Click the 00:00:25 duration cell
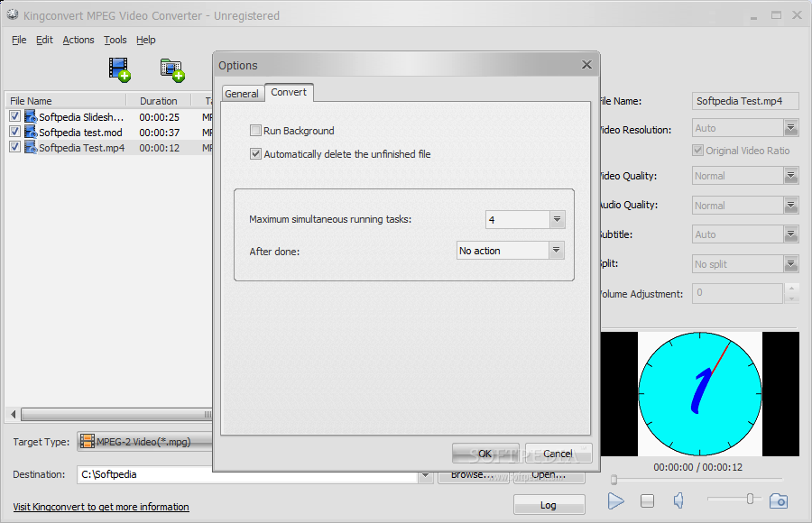This screenshot has width=812, height=523. click(160, 117)
